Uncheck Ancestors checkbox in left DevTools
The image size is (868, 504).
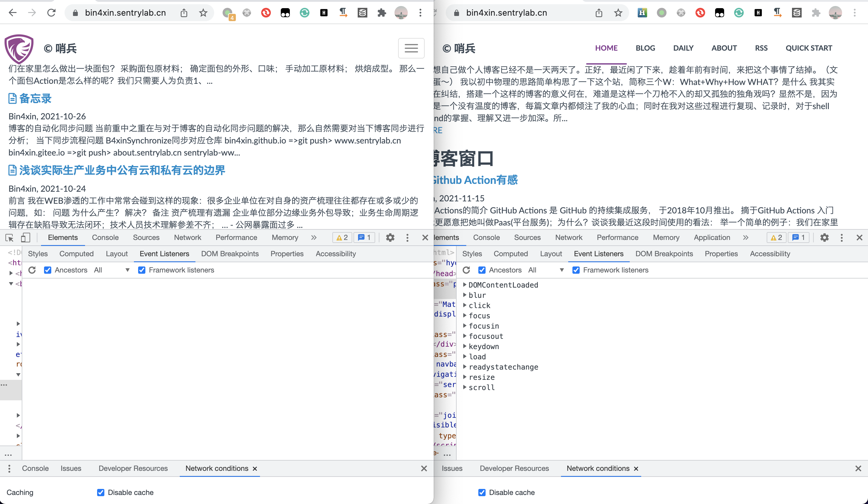[x=48, y=270]
